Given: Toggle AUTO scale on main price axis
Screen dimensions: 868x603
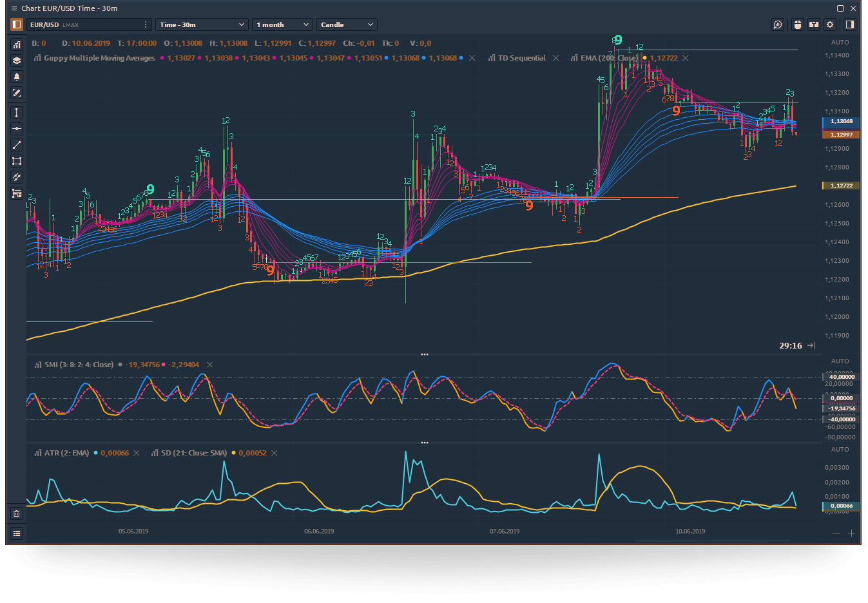Looking at the screenshot, I should coord(840,43).
